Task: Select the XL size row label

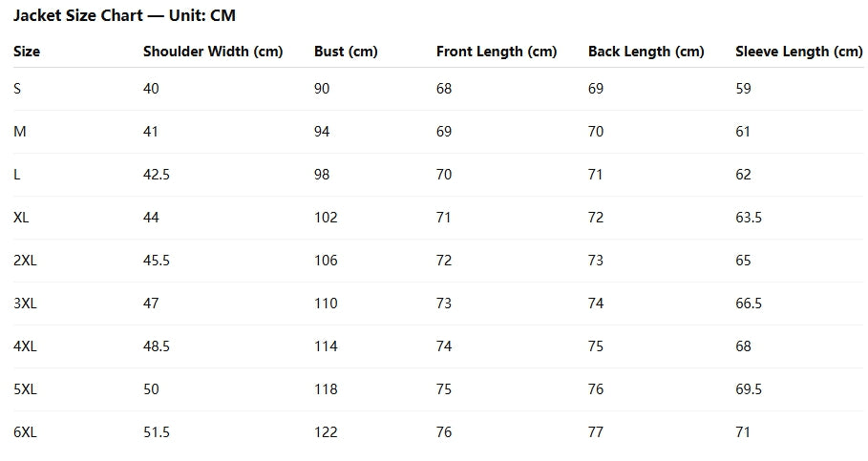Action: [x=21, y=218]
